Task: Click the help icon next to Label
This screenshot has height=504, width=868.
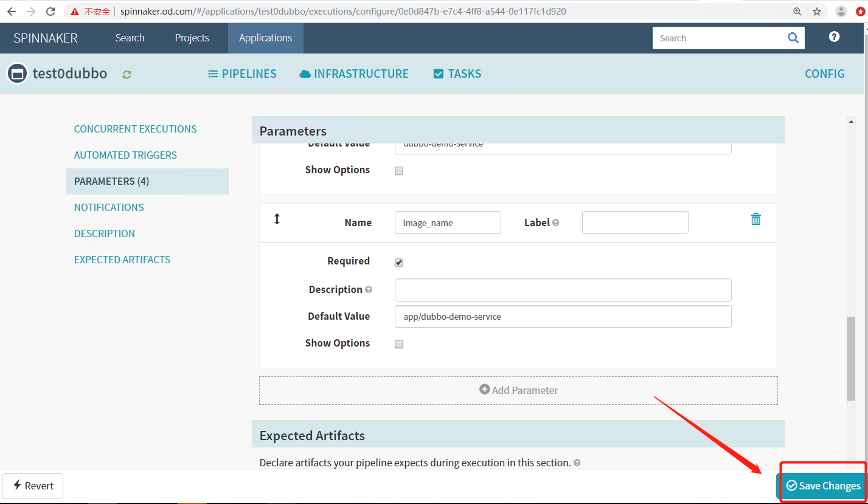Action: tap(555, 223)
